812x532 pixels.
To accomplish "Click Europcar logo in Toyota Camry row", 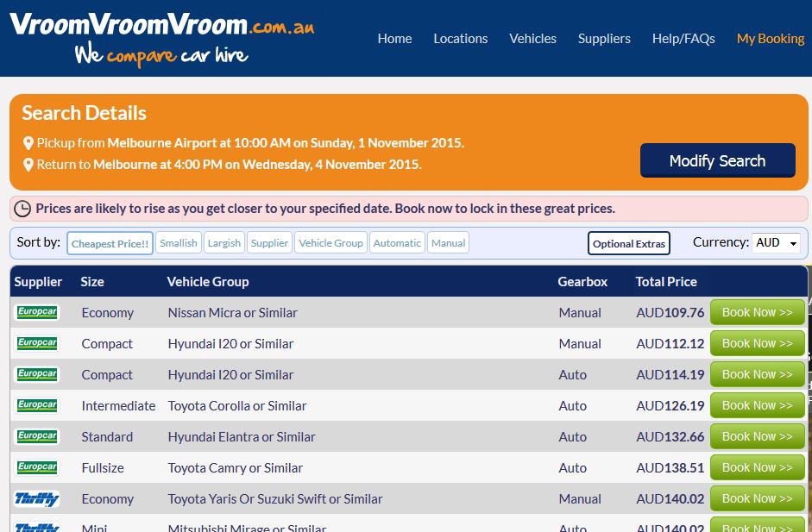I will click(x=37, y=467).
